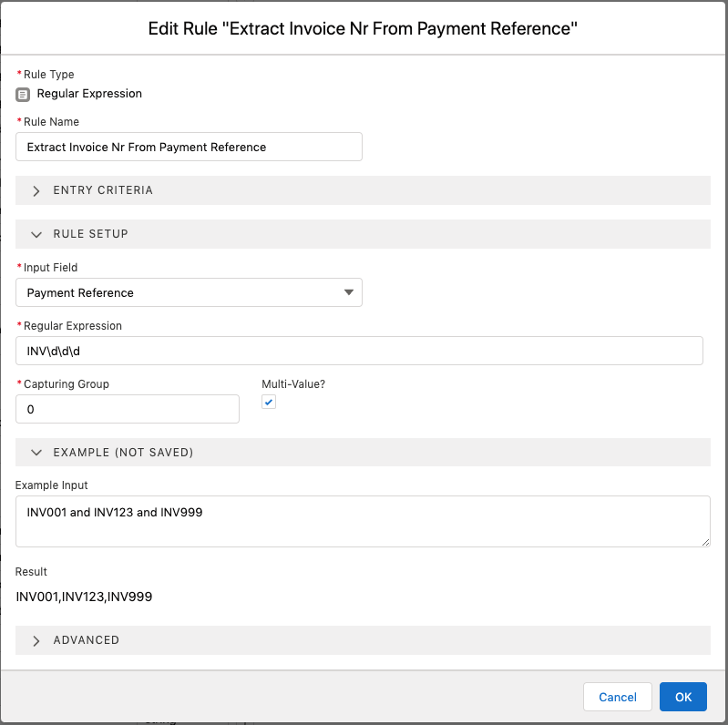Click the Edit Rule dialog title

pos(364,29)
